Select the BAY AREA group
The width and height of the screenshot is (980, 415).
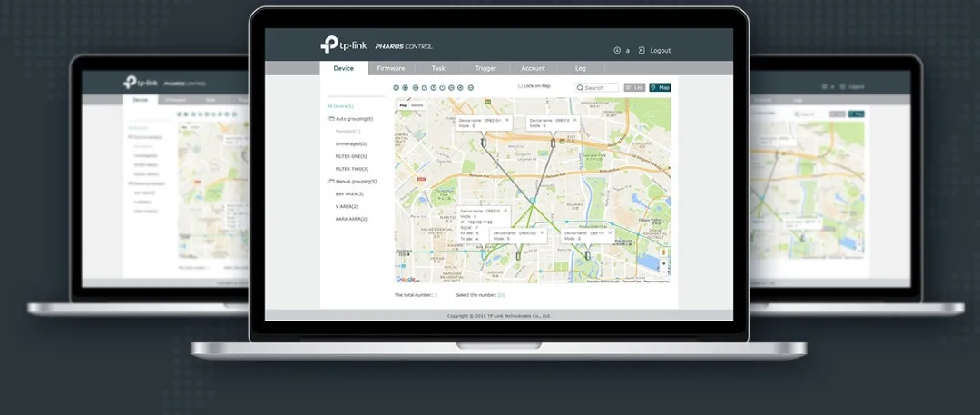tap(349, 193)
